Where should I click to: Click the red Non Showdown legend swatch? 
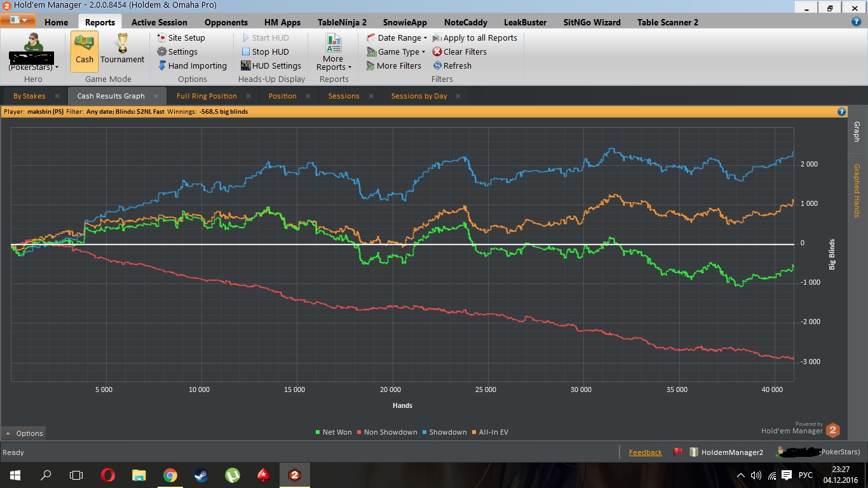[x=359, y=432]
